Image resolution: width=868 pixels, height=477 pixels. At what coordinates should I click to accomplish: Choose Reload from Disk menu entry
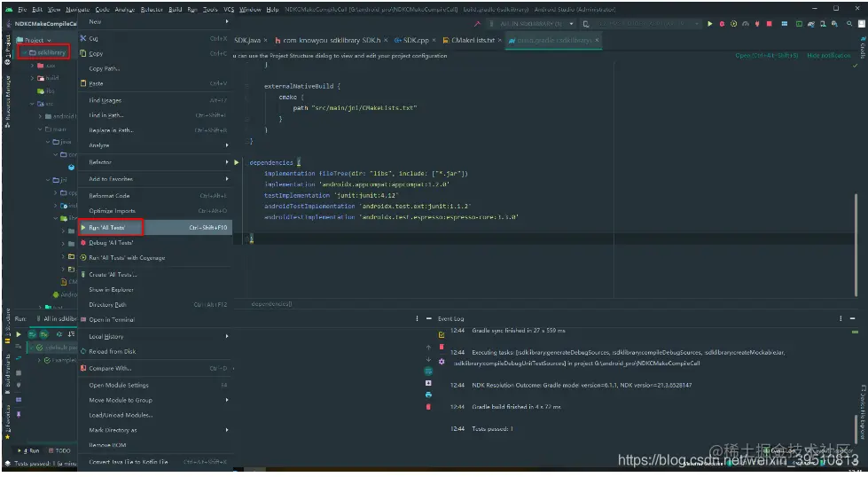(x=155, y=351)
